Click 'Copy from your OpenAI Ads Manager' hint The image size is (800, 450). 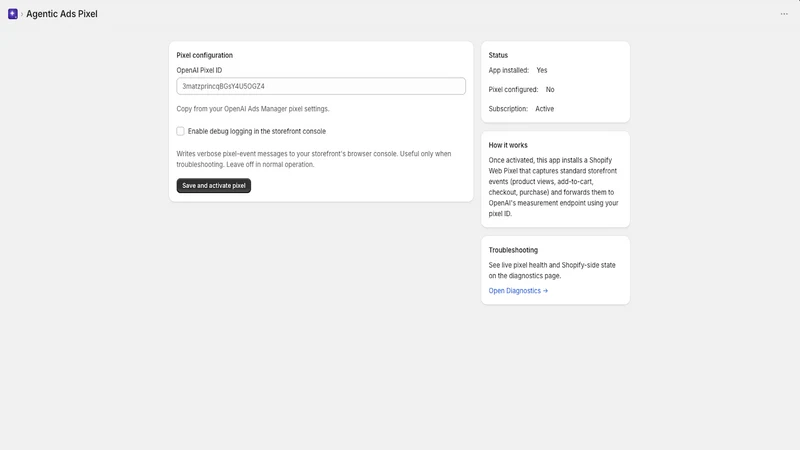[253, 109]
